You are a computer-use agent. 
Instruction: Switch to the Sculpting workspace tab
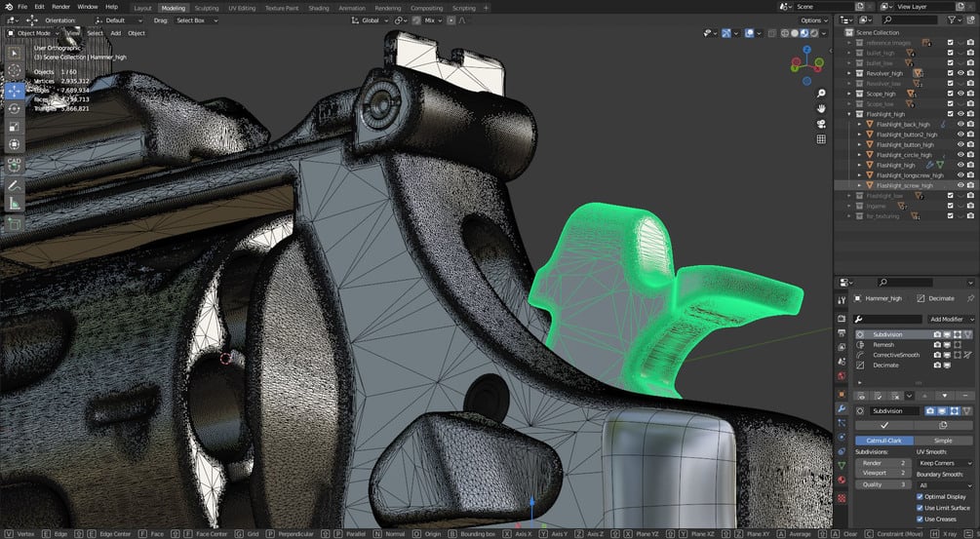207,8
